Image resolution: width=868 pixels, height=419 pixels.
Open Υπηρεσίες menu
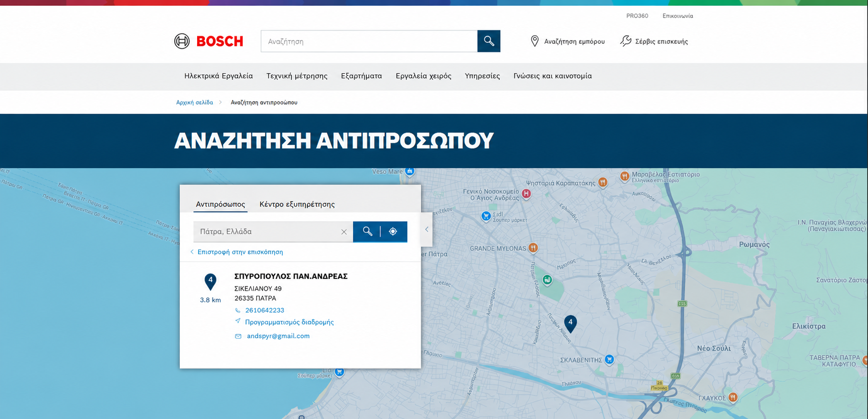tap(482, 76)
